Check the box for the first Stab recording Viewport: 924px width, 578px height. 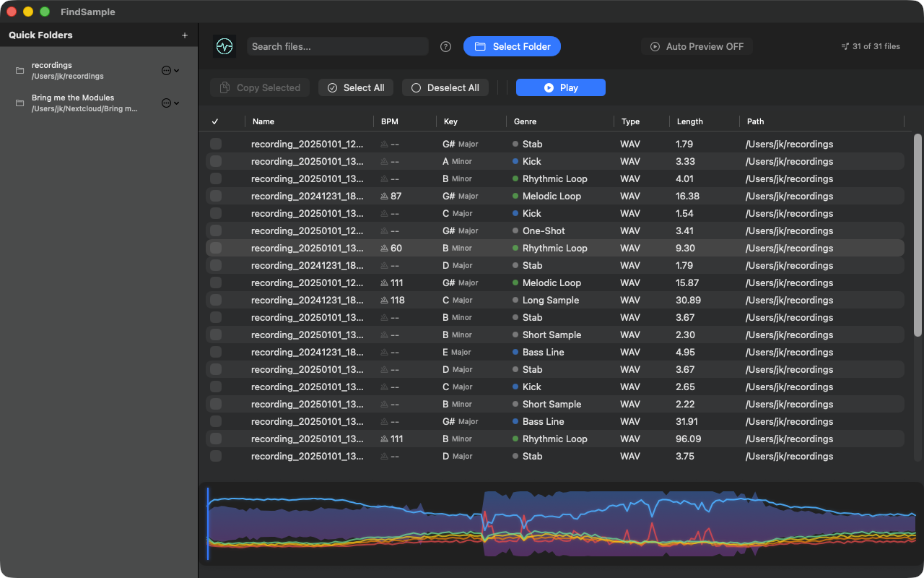(216, 144)
